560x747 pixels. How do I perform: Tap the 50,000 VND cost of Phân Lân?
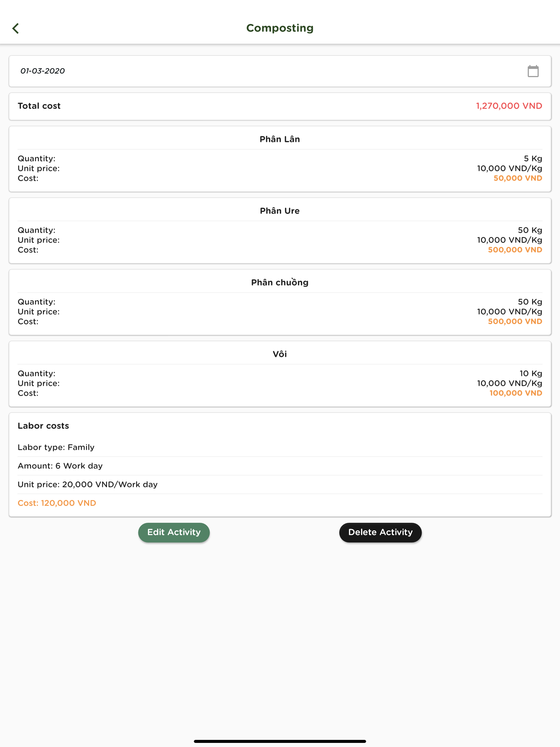pos(518,178)
